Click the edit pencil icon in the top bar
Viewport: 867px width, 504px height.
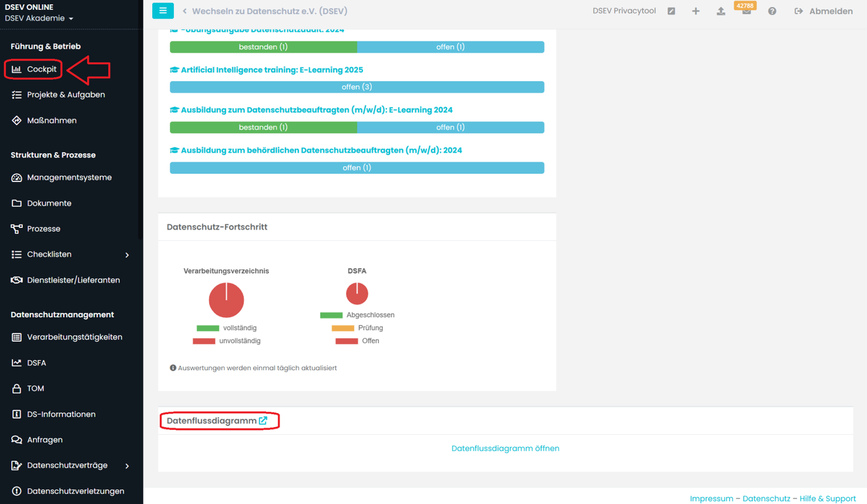671,11
